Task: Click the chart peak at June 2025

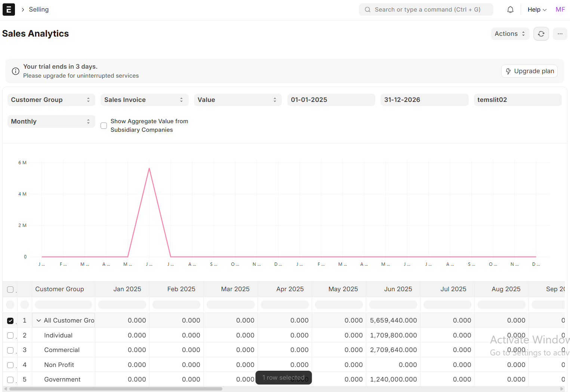Action: tap(149, 168)
